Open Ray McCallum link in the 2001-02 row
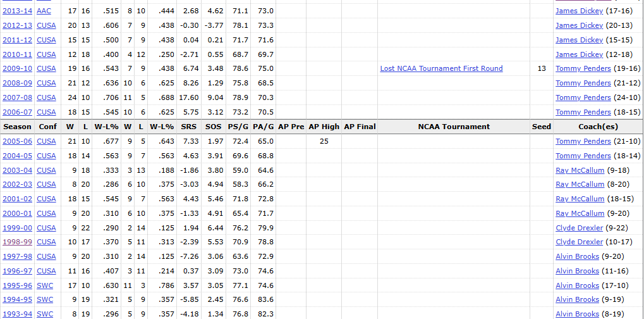This screenshot has height=319, width=644. (580, 199)
